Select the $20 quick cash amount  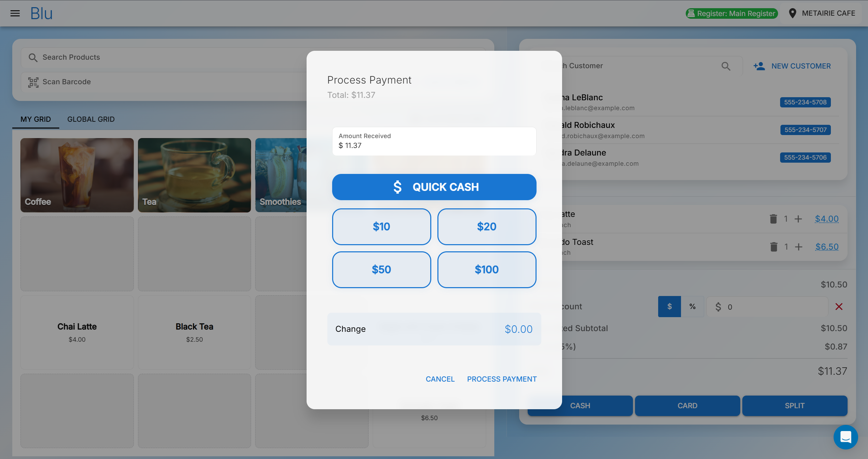pos(486,226)
